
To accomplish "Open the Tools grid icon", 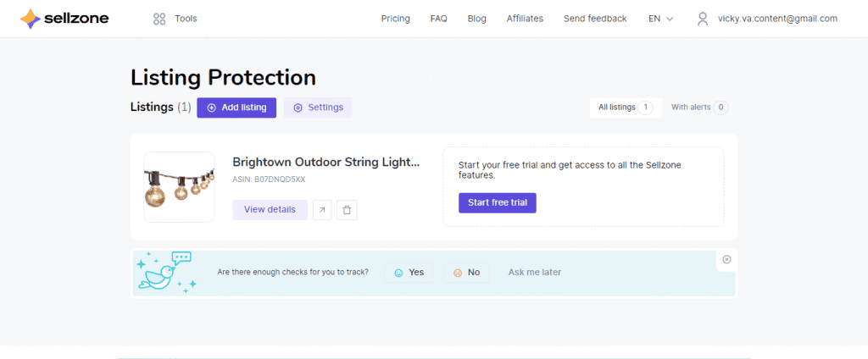I will (159, 19).
